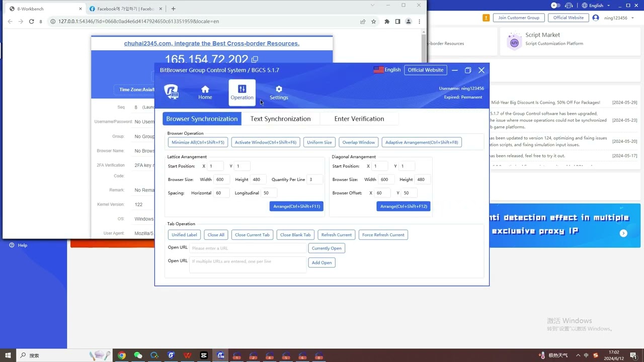644x362 pixels.
Task: Open customer service headset icon
Action: 569,6
